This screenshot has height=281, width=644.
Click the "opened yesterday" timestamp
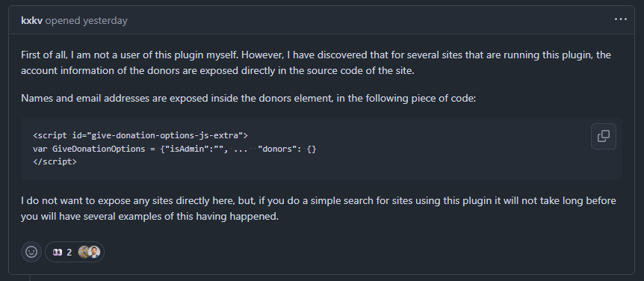point(86,20)
